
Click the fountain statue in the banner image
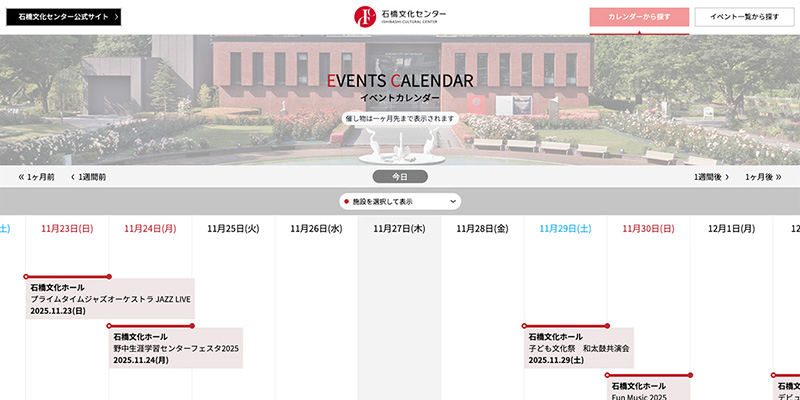[400, 148]
